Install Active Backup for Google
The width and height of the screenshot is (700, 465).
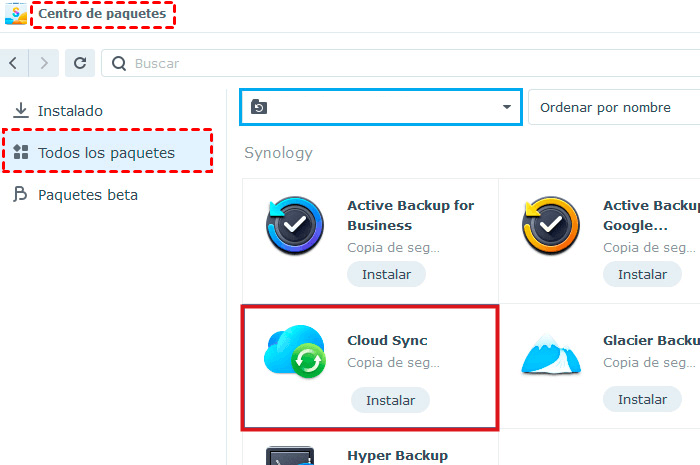click(x=642, y=274)
